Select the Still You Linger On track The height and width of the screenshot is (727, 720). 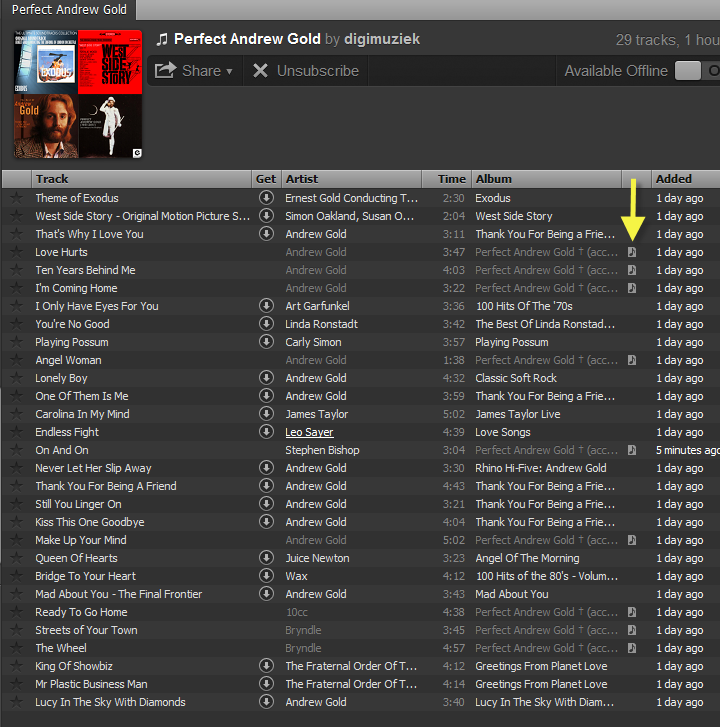[78, 504]
